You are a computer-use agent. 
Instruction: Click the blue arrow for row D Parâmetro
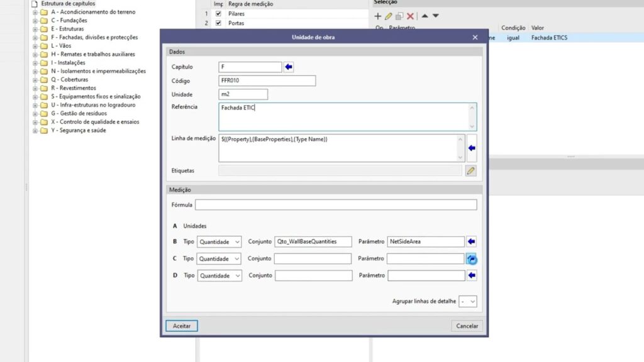[471, 275]
